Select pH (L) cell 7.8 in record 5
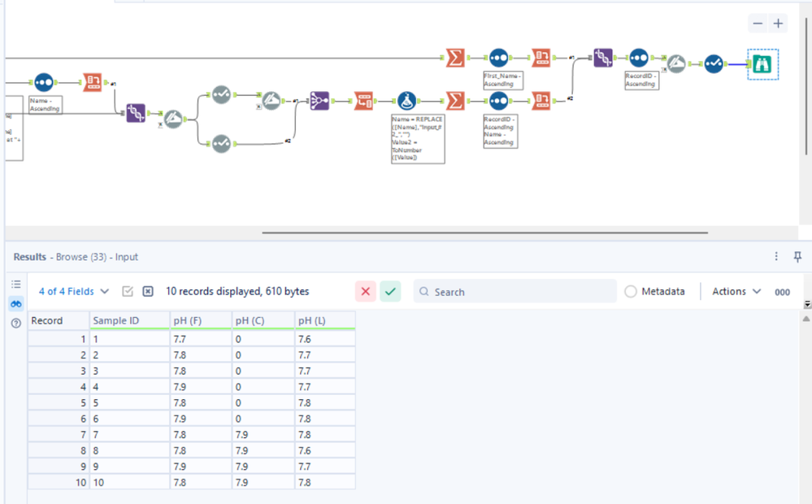This screenshot has width=812, height=504. [325, 402]
